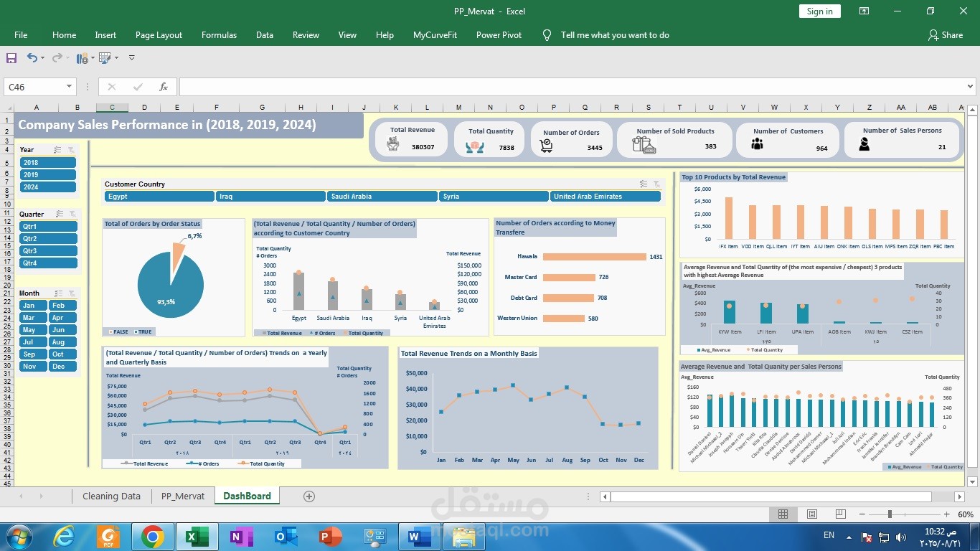Viewport: 980px width, 551px height.
Task: Open the File menu
Action: pos(21,34)
